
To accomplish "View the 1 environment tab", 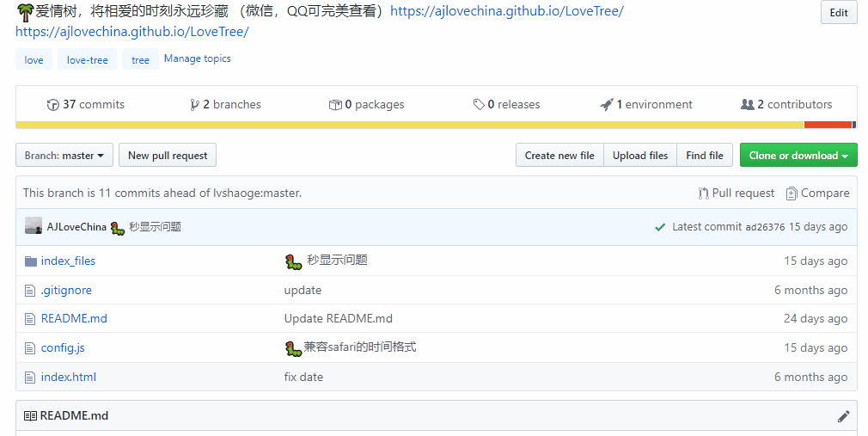I will (646, 104).
